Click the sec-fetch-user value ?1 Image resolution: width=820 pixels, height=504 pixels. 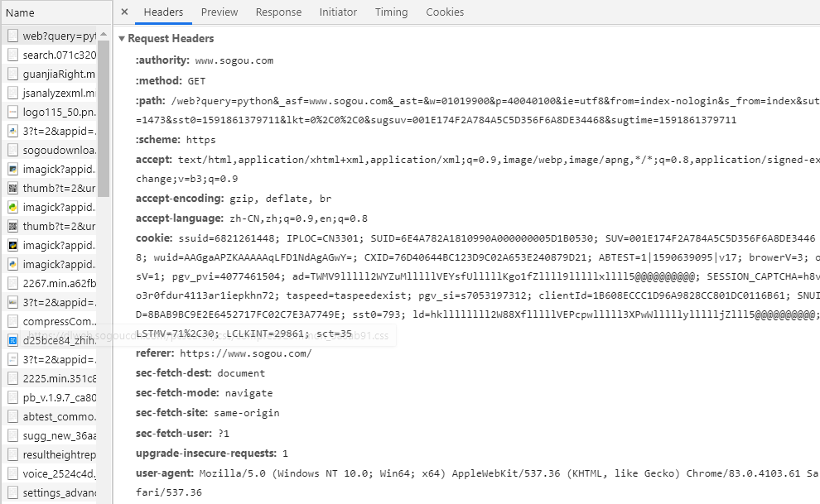(x=224, y=434)
